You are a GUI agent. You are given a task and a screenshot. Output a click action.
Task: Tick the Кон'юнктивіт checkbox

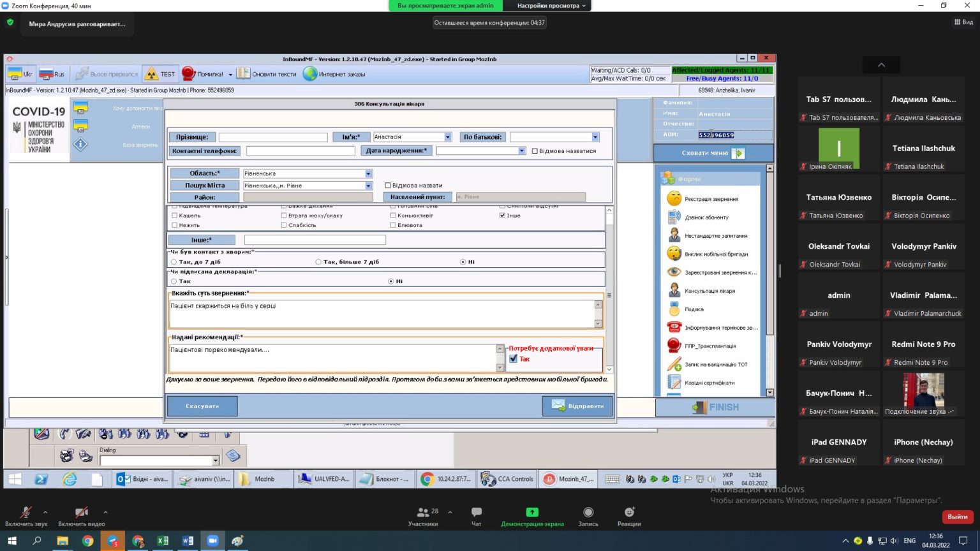(393, 216)
